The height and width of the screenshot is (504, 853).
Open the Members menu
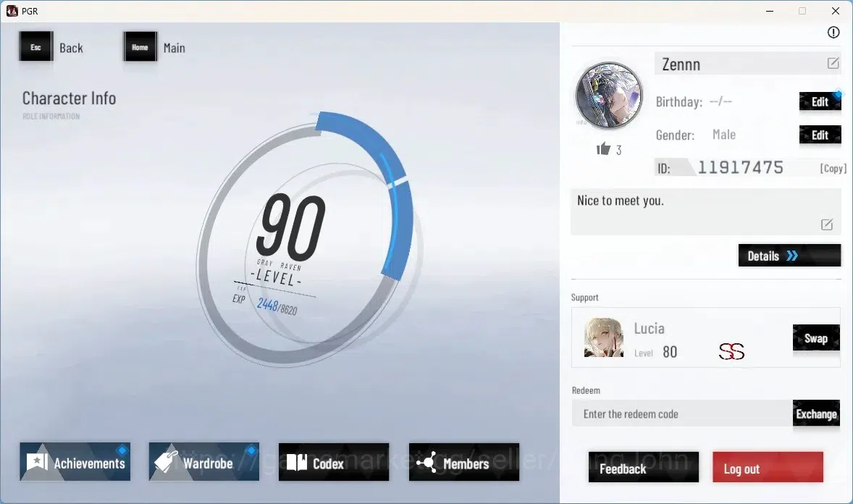click(464, 462)
